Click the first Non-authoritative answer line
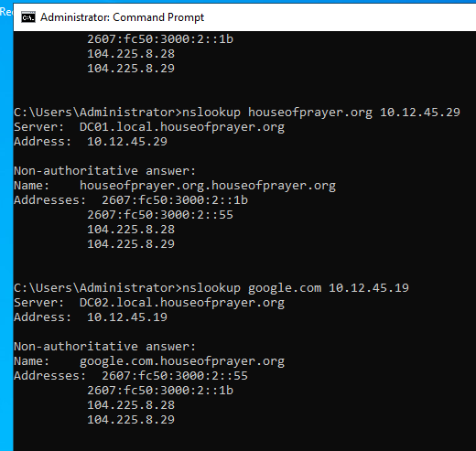The image size is (476, 451). tap(104, 171)
